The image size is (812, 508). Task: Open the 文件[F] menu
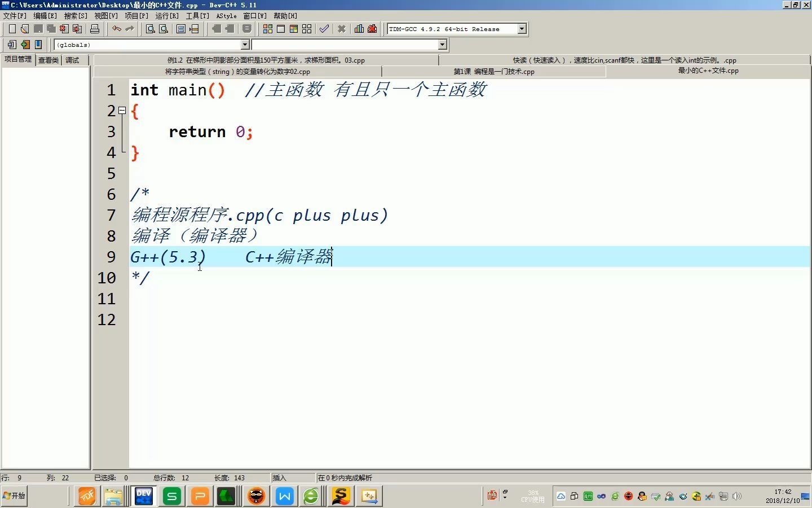click(15, 16)
